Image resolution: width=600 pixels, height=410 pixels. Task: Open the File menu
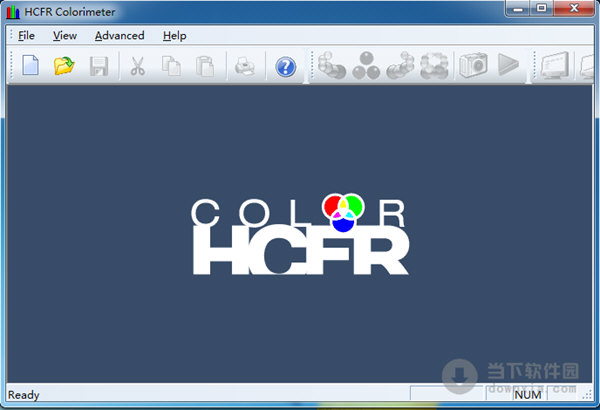(26, 36)
